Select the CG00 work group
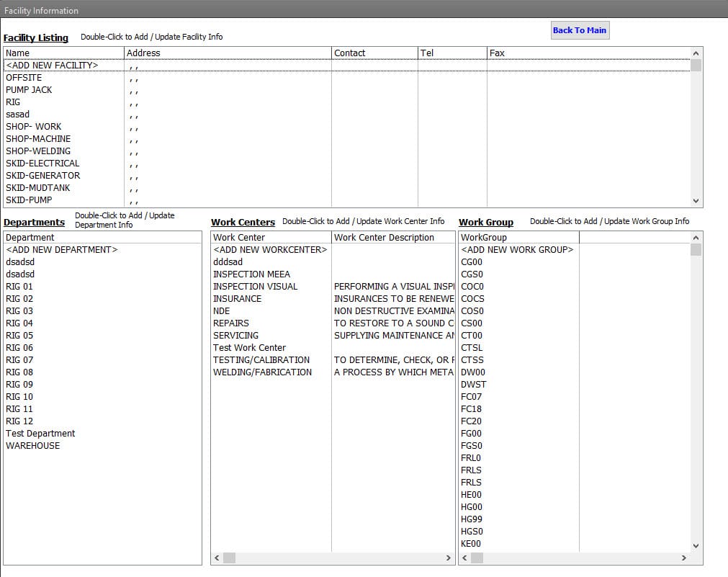The width and height of the screenshot is (728, 577). 575,262
